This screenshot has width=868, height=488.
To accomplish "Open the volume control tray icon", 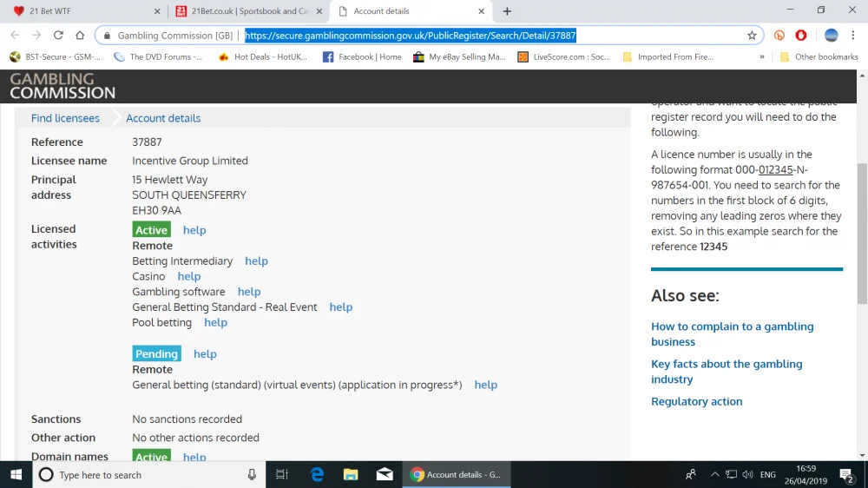I will 748,475.
